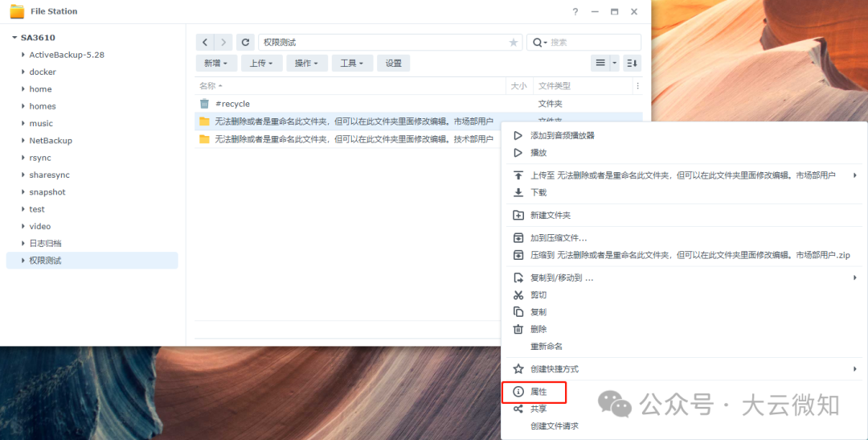Click share icon beside 共享

tap(518, 409)
